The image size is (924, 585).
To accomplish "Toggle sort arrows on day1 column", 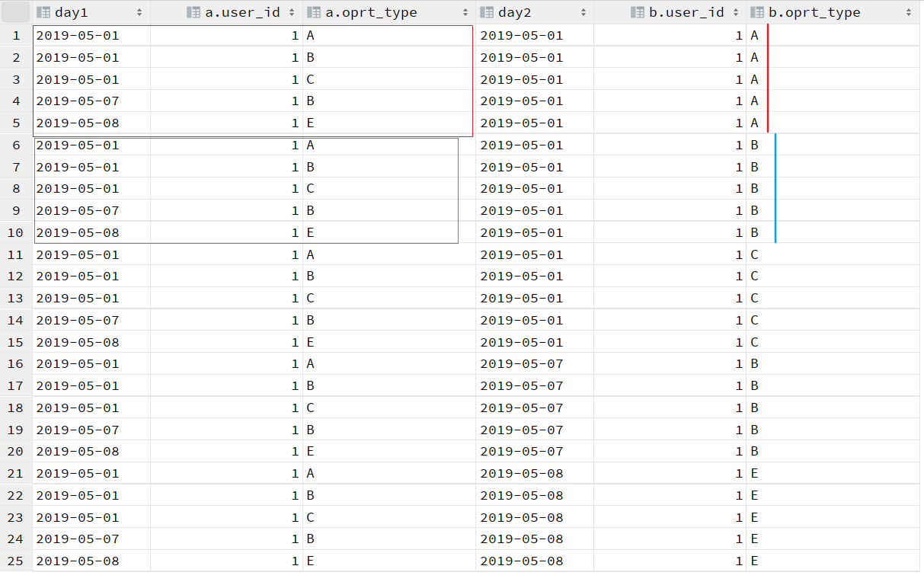I will coord(139,12).
